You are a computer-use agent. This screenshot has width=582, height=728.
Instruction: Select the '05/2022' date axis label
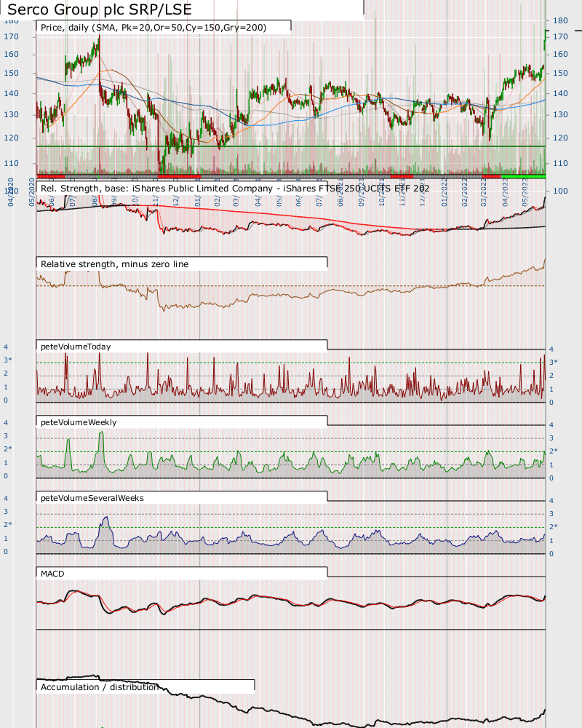click(525, 191)
